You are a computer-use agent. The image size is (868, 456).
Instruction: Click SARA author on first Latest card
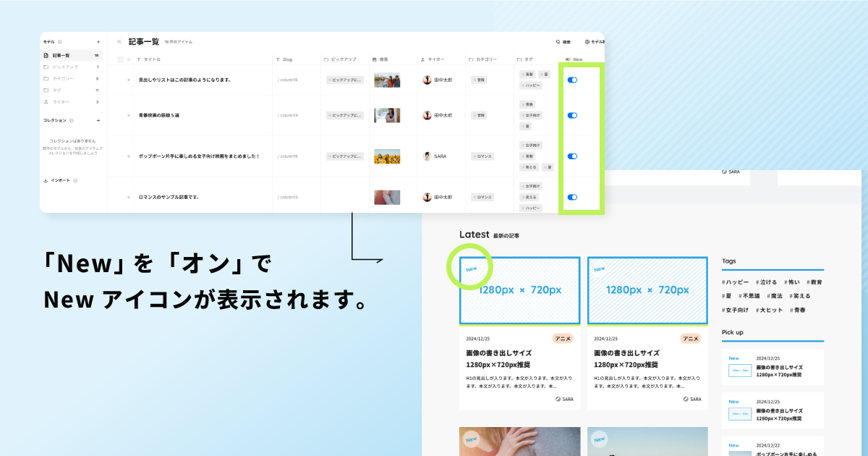(x=565, y=399)
